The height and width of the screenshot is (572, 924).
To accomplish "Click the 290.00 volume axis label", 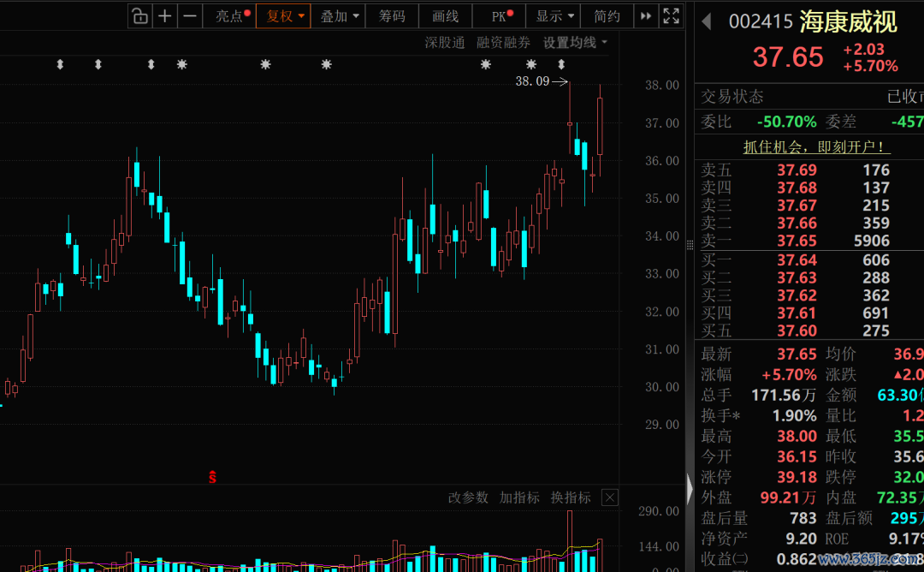I will 659,511.
